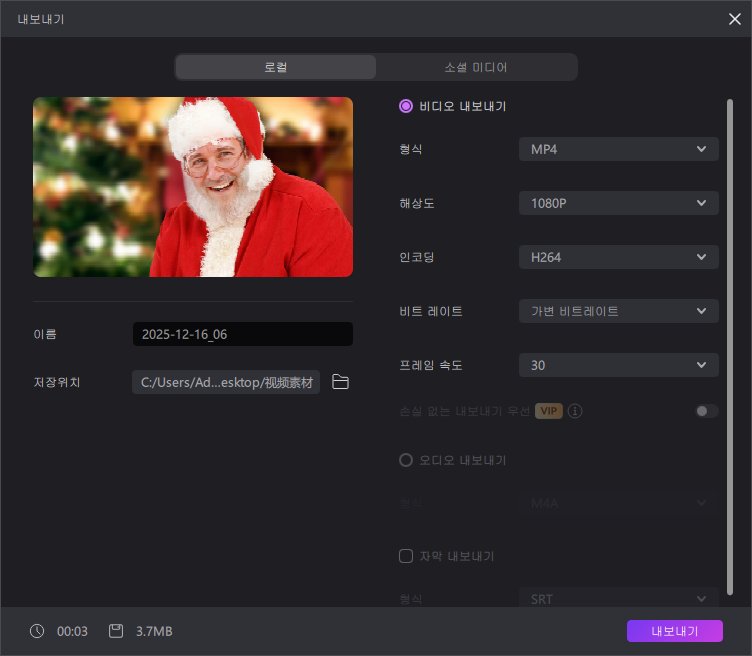Image resolution: width=752 pixels, height=656 pixels.
Task: Switch to the 로컬 tab
Action: click(276, 67)
